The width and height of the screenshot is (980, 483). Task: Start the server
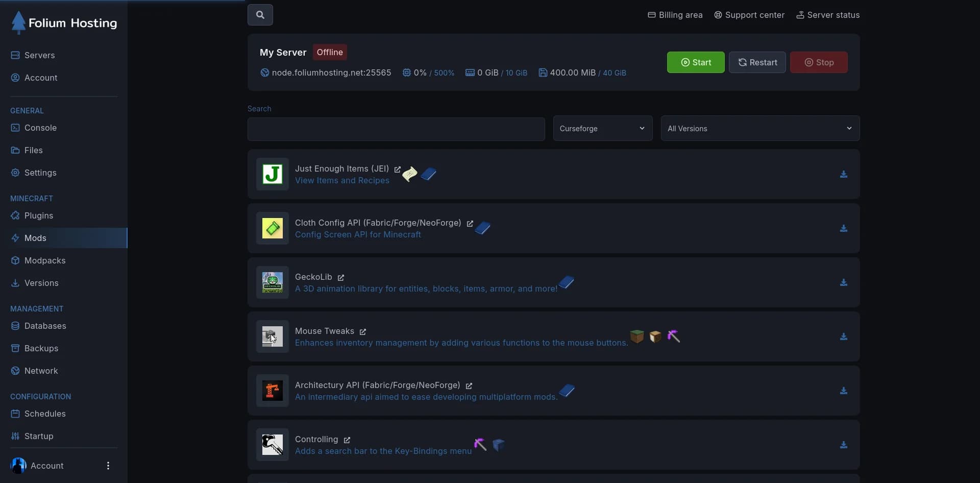696,62
